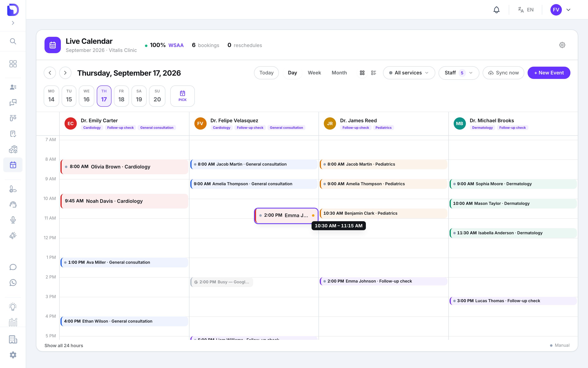
Task: Open the kanban board icon in sidebar
Action: pyautogui.click(x=13, y=118)
